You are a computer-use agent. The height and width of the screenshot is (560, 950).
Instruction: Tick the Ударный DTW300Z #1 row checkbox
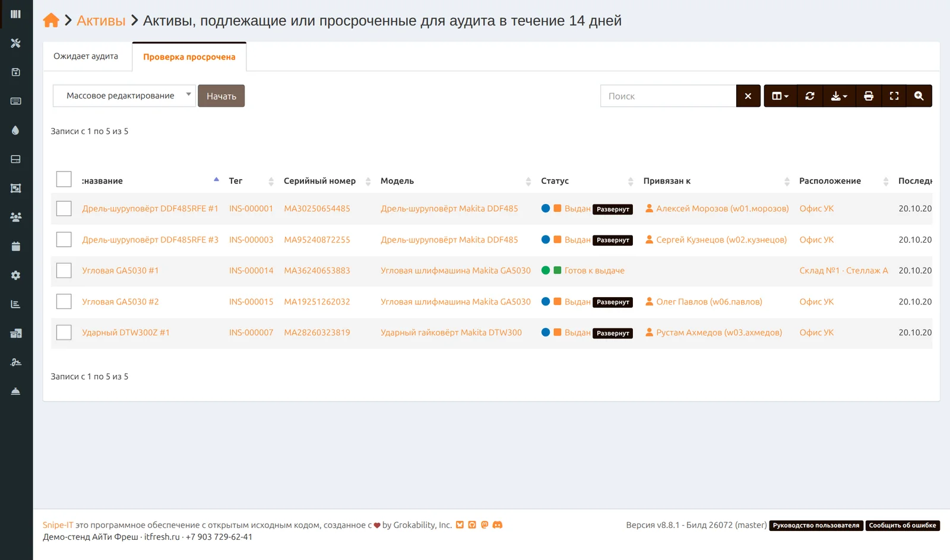(x=64, y=332)
